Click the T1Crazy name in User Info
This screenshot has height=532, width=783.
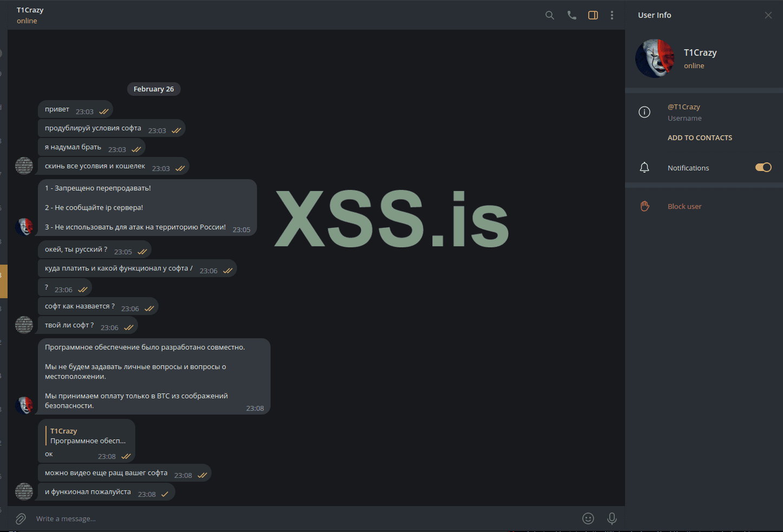pyautogui.click(x=700, y=52)
